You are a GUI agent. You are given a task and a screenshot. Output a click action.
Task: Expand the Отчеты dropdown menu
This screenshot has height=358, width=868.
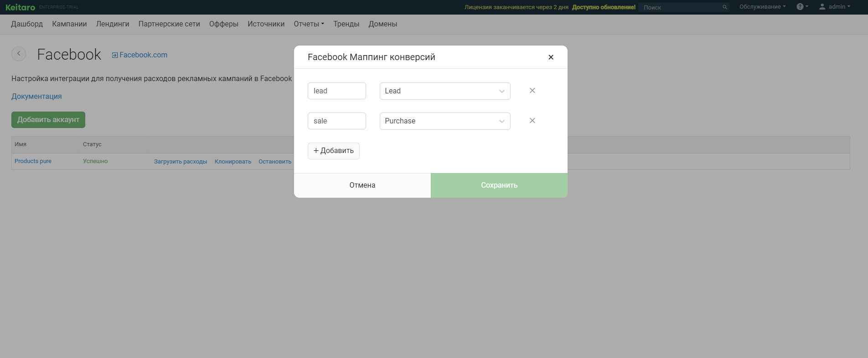(309, 24)
